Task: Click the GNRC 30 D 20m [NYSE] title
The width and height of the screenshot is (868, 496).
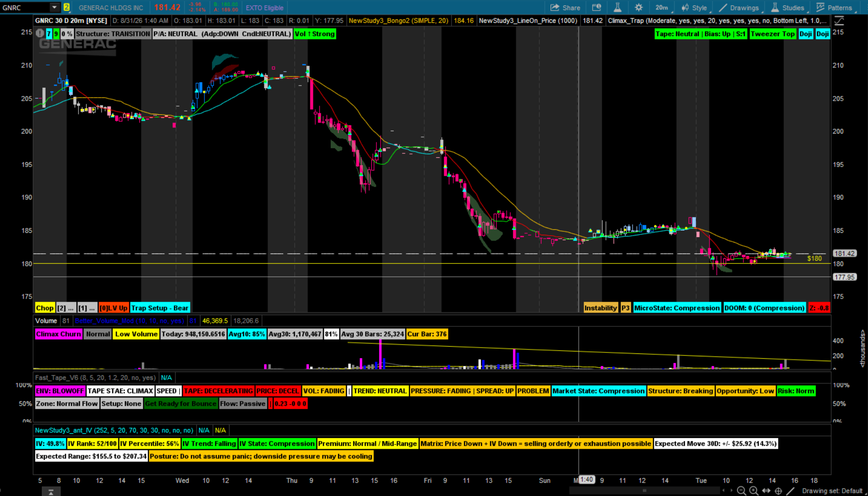Action: [71, 20]
